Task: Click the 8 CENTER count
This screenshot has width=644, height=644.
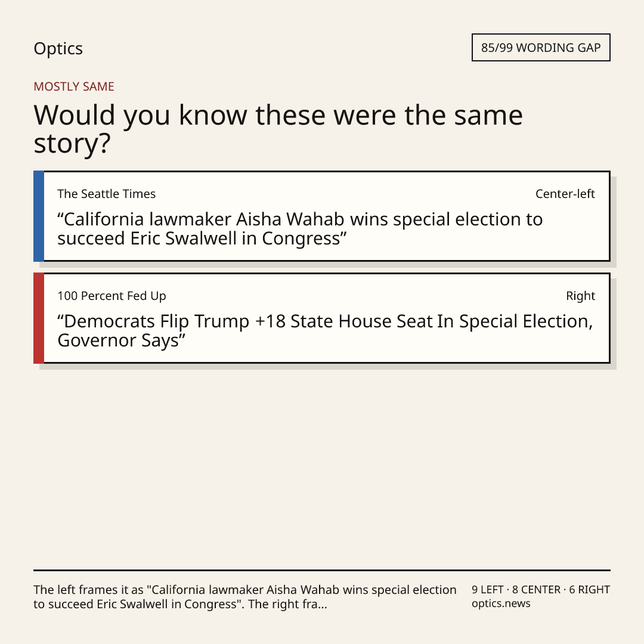Action: tap(536, 590)
